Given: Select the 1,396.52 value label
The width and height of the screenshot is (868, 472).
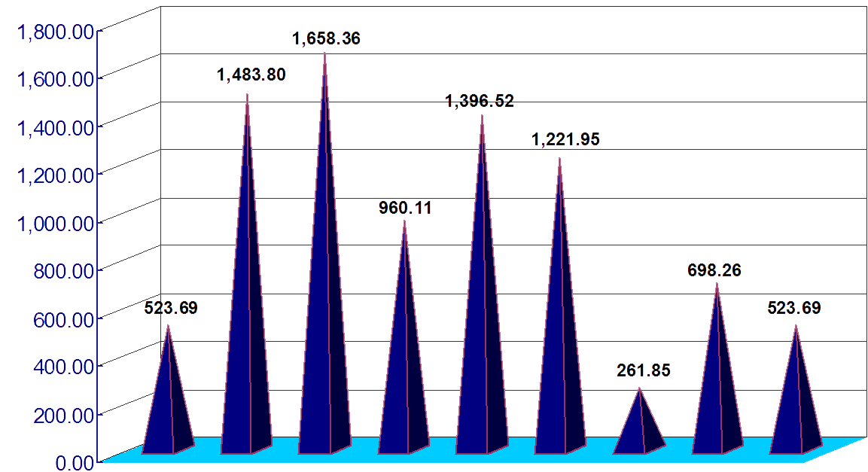Looking at the screenshot, I should pyautogui.click(x=480, y=101).
